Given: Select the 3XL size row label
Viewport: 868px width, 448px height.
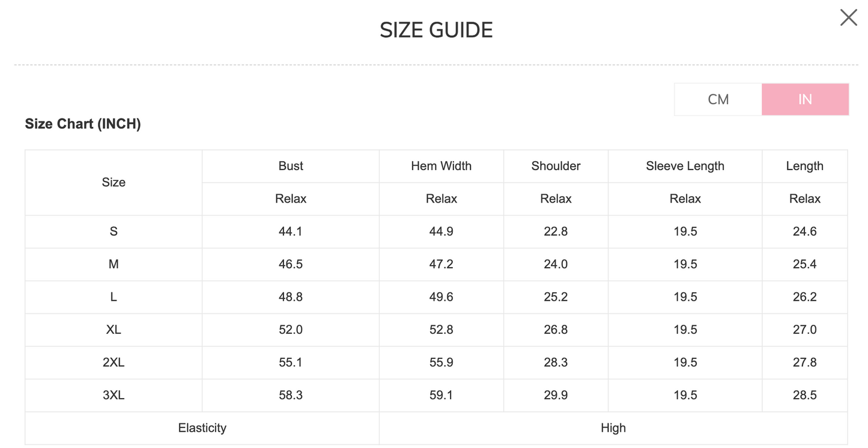Looking at the screenshot, I should click(x=114, y=395).
